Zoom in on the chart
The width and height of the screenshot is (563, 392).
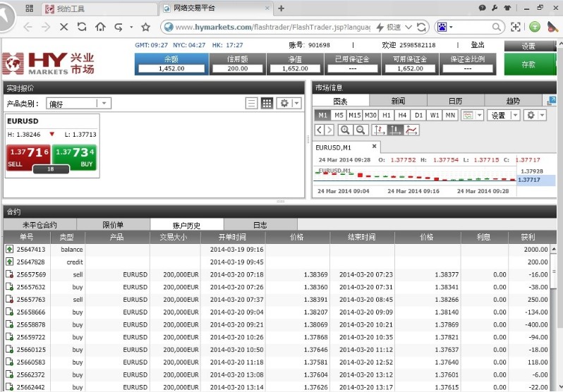point(345,130)
